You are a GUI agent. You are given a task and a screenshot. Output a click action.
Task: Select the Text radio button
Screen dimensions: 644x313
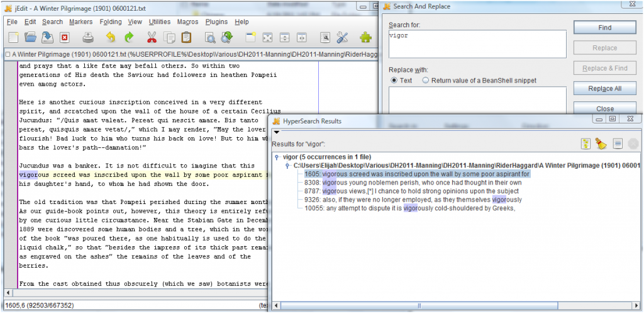coord(394,80)
